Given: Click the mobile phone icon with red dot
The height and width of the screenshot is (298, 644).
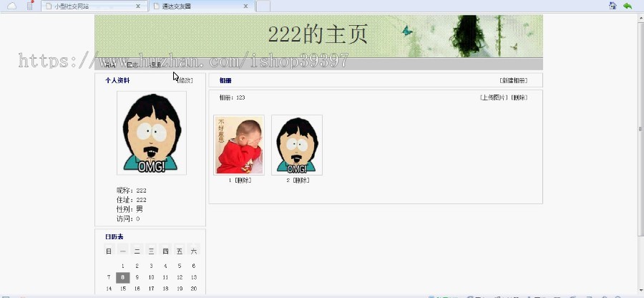Looking at the screenshot, I should tap(30, 5).
